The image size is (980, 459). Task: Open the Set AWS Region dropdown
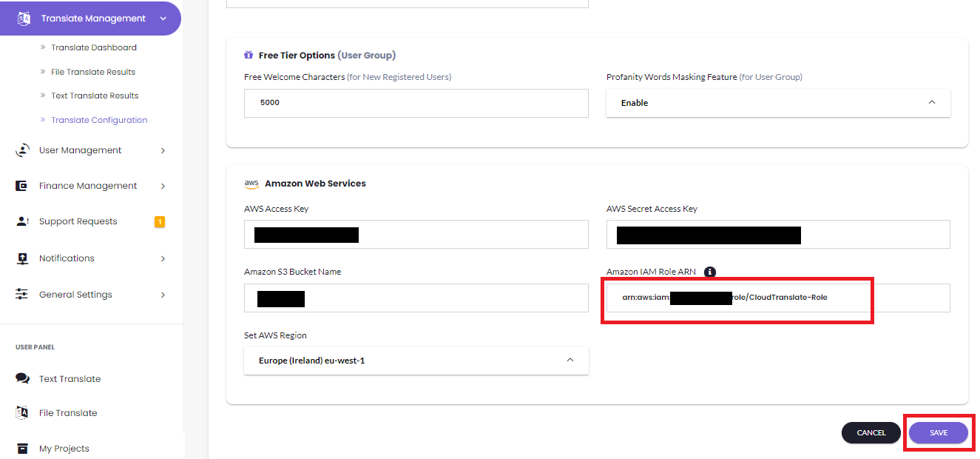[x=416, y=361]
